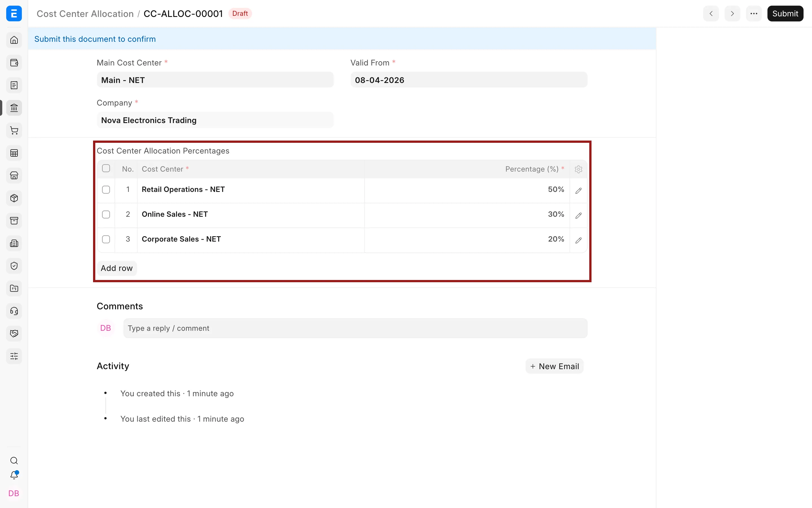
Task: Open the package cube icon in sidebar
Action: coord(14,198)
